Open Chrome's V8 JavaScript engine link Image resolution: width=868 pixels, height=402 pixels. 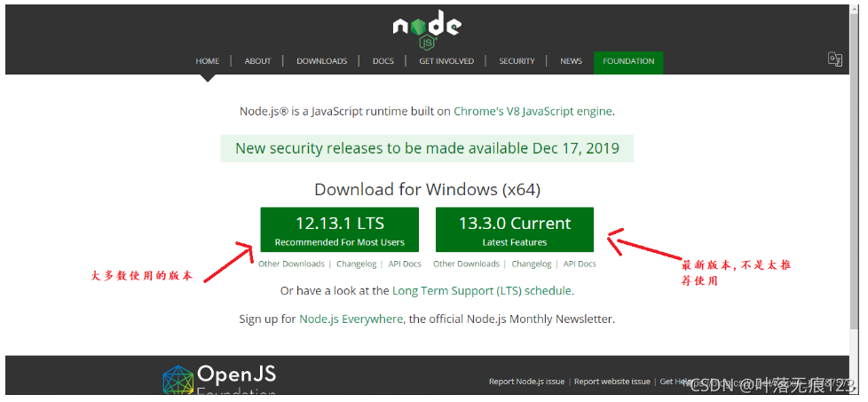533,111
